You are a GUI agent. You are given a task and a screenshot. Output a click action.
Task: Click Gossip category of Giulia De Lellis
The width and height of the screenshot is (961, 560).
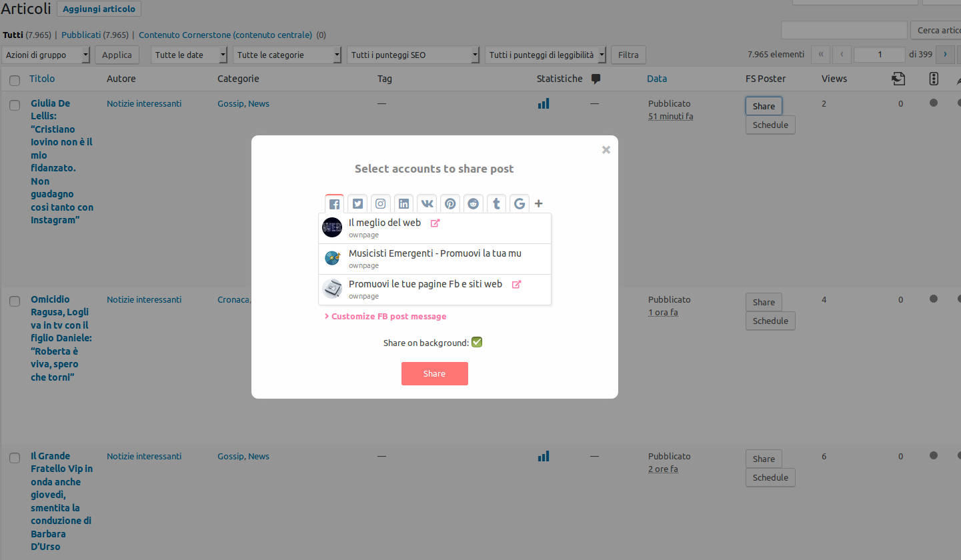tap(230, 103)
